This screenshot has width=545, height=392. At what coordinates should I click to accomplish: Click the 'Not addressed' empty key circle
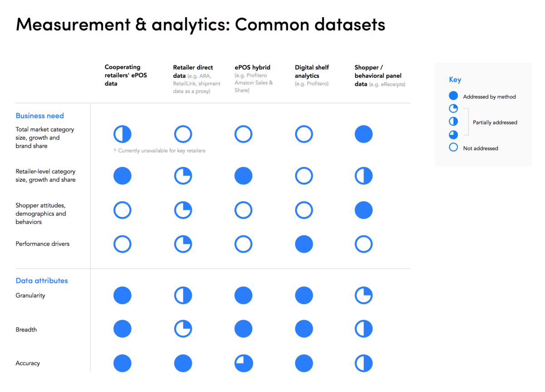(453, 147)
